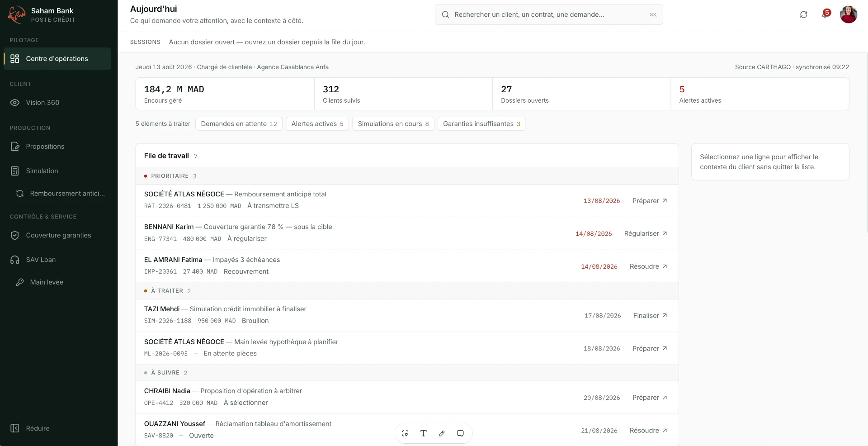Select the text tool in floating toolbar

tap(424, 433)
